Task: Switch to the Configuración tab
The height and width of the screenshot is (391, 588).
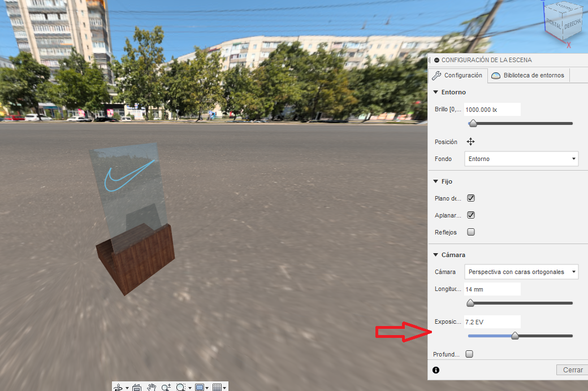Action: pos(457,75)
